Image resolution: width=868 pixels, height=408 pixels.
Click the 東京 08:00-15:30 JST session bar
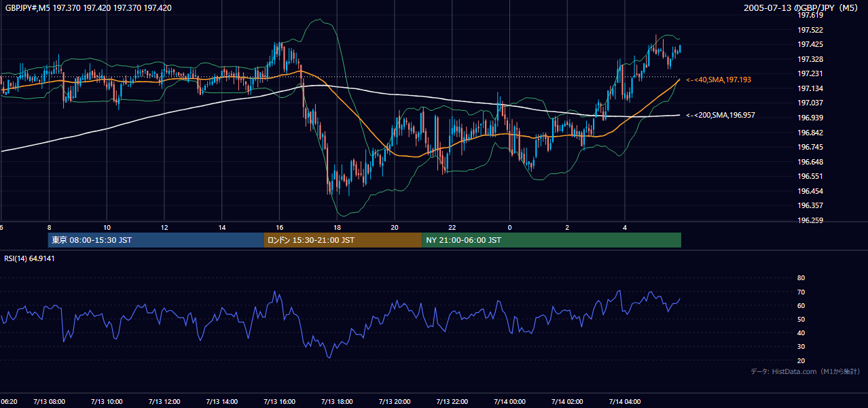point(156,240)
